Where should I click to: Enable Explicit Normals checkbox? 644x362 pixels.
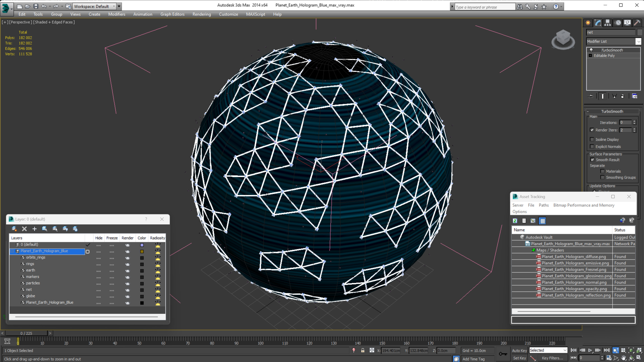[x=592, y=146]
